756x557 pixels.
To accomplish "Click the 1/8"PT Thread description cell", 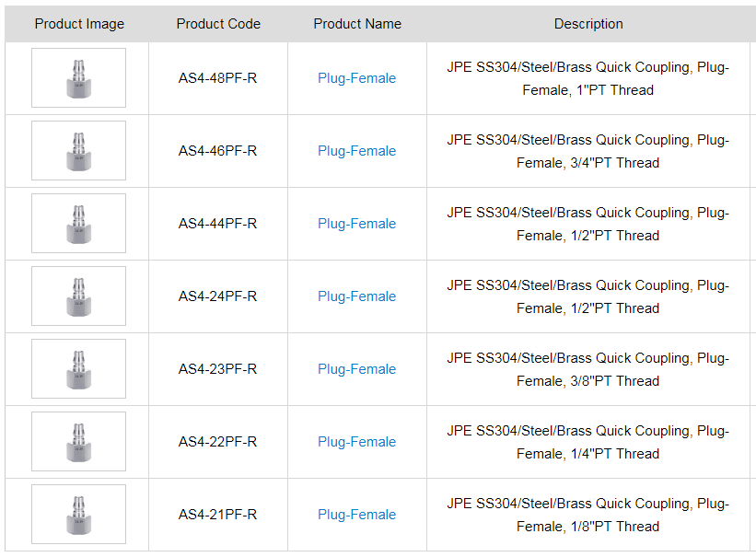I will 587,516.
